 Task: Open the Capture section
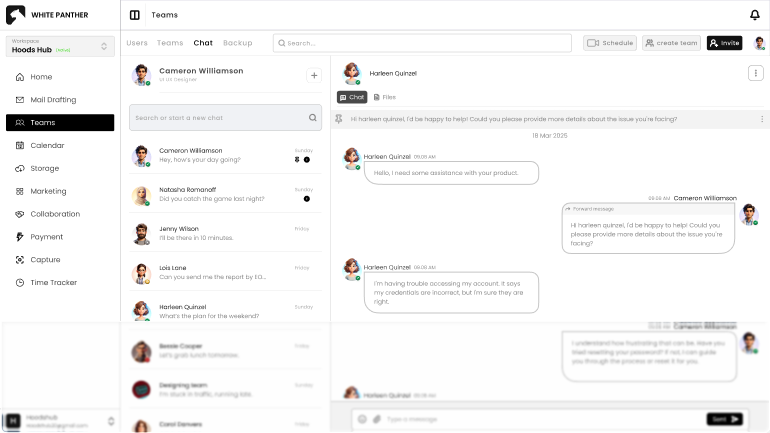pos(45,260)
